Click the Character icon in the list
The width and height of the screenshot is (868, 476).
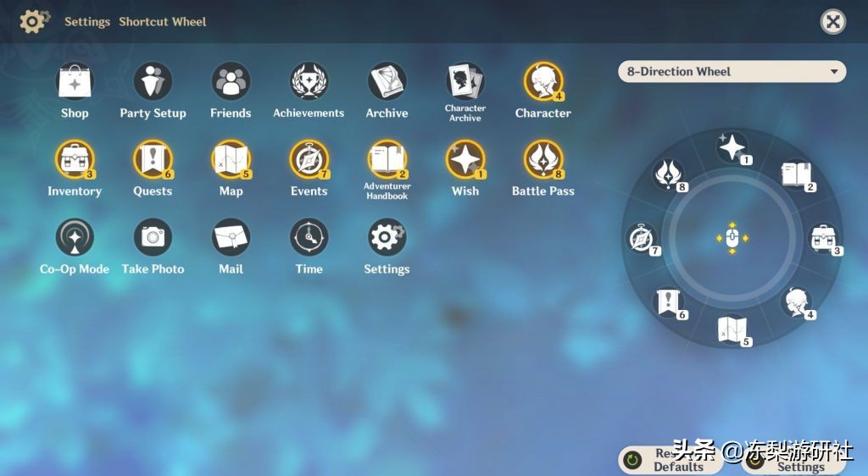(x=543, y=82)
